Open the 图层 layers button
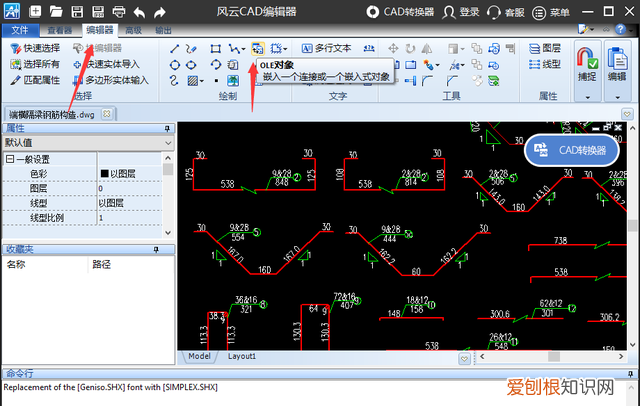 coord(545,49)
